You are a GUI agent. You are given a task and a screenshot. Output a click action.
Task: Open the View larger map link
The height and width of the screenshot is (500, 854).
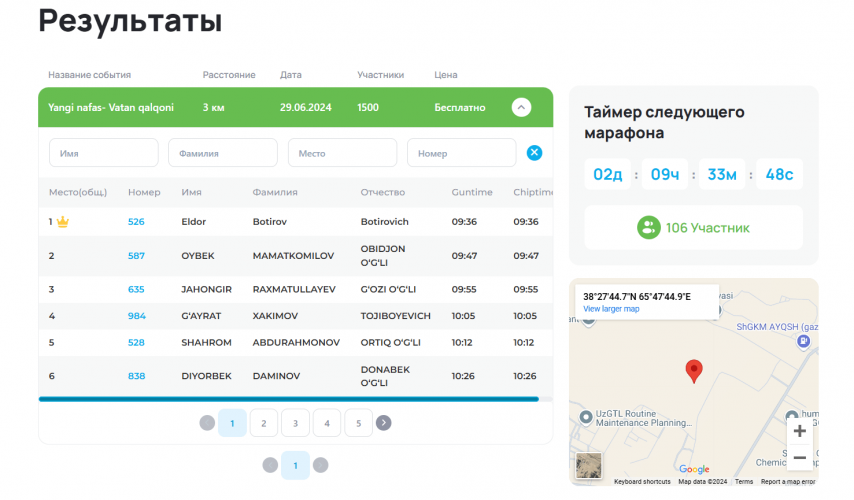point(611,309)
